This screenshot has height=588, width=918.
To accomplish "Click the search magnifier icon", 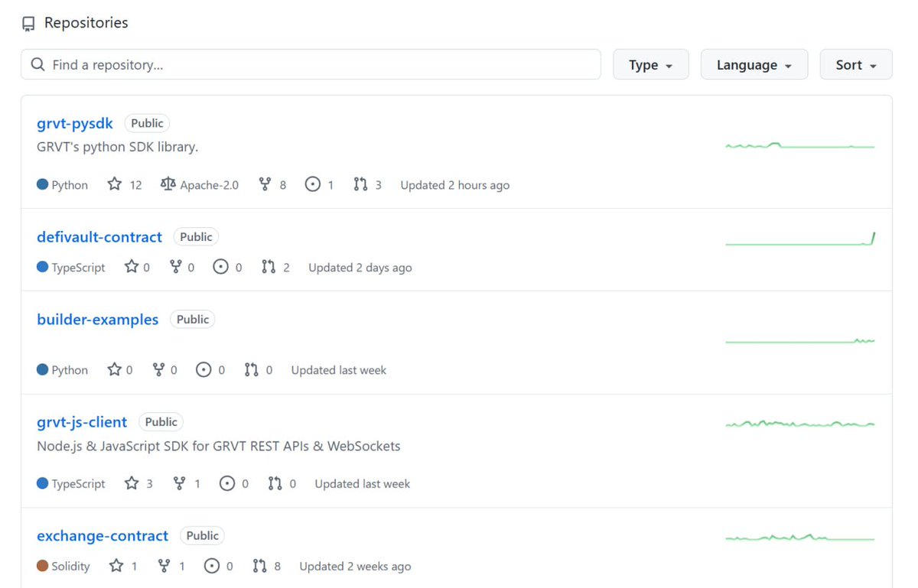I will (x=37, y=65).
